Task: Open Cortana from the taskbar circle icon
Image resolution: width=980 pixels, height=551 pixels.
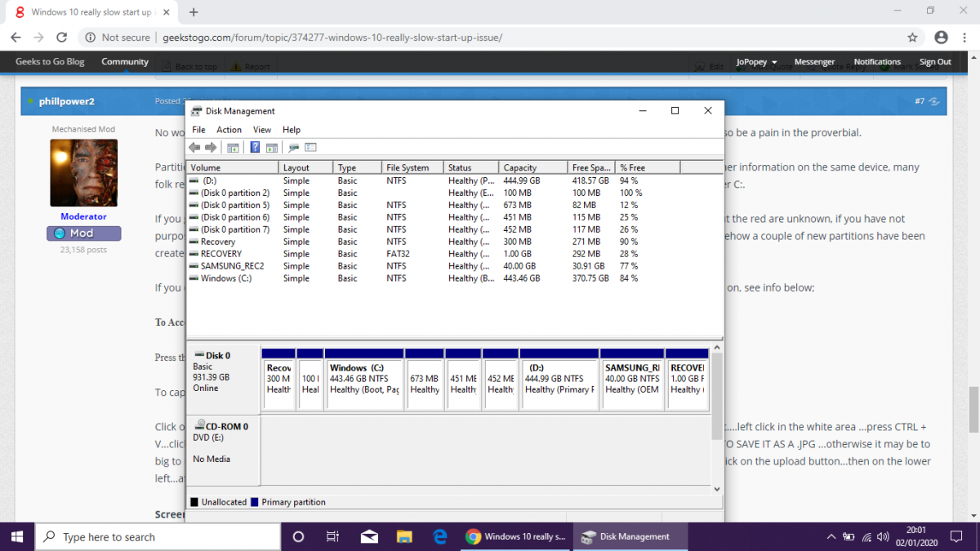Action: (x=298, y=536)
